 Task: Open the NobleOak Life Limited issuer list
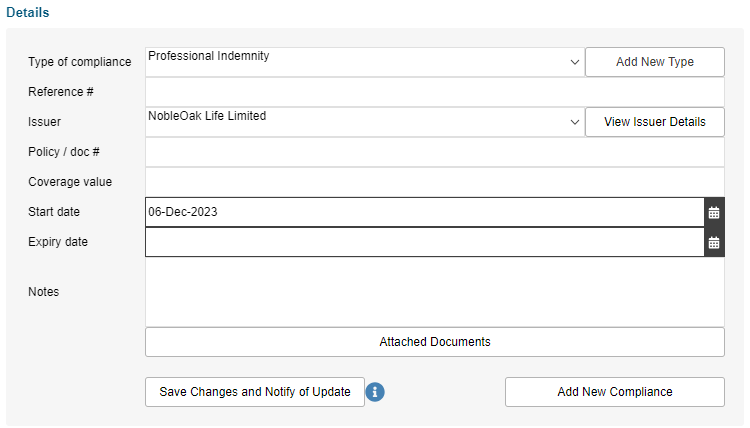tap(365, 122)
